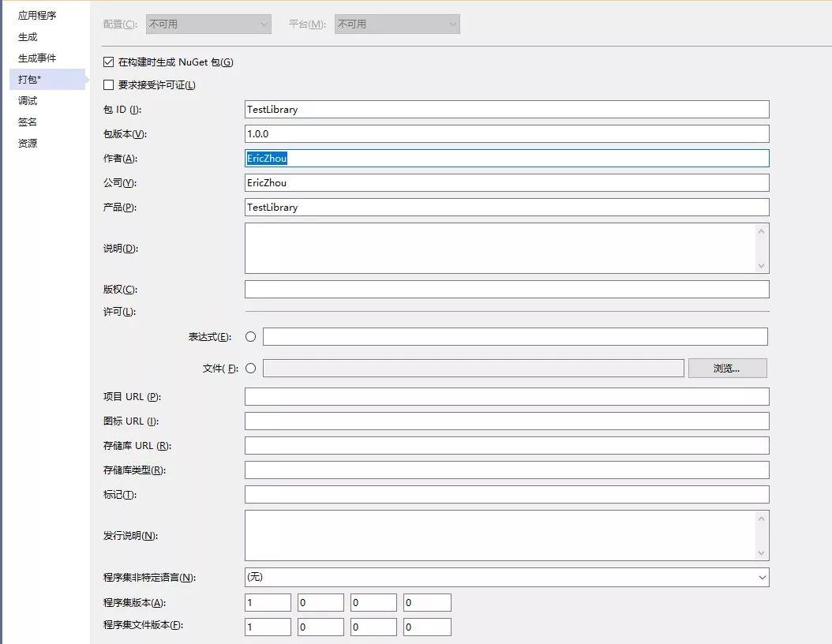The image size is (832, 644).
Task: Select the 表达式 license radio button
Action: click(x=249, y=336)
